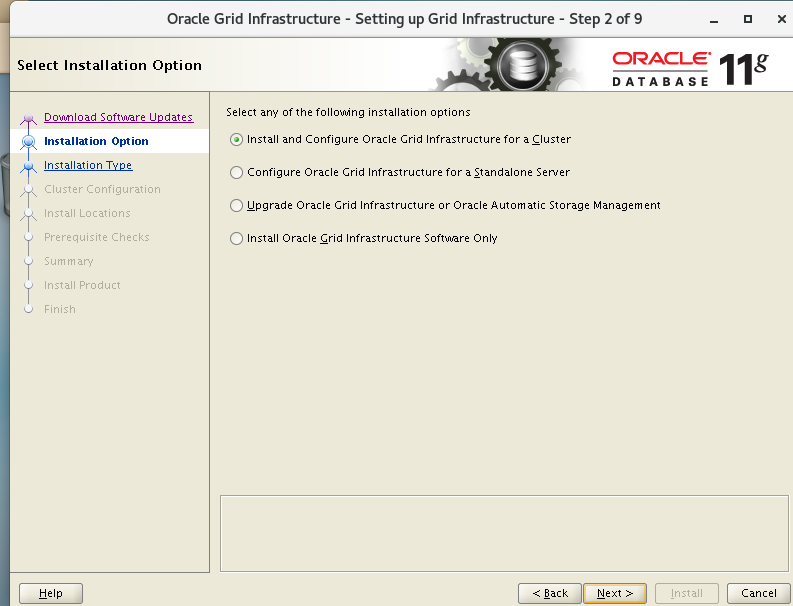Close the Oracle installer window
The height and width of the screenshot is (606, 793).
coord(781,19)
